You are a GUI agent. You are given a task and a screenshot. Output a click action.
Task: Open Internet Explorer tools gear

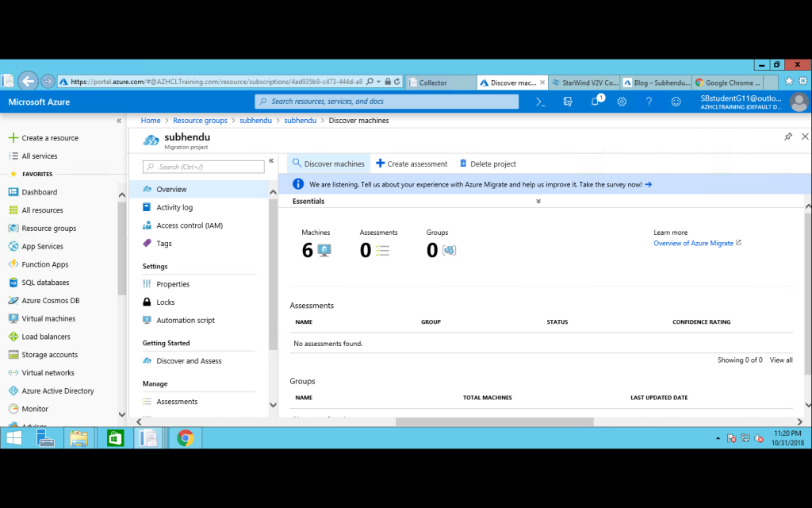[802, 82]
